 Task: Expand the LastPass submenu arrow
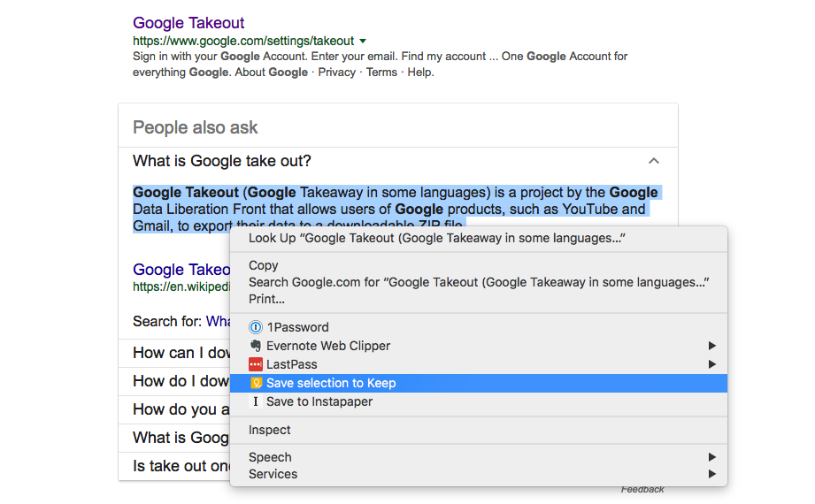pos(712,364)
